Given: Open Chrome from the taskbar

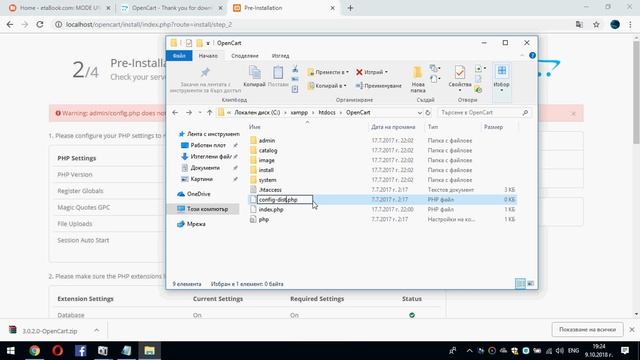Looking at the screenshot, I should pyautogui.click(x=34, y=351).
